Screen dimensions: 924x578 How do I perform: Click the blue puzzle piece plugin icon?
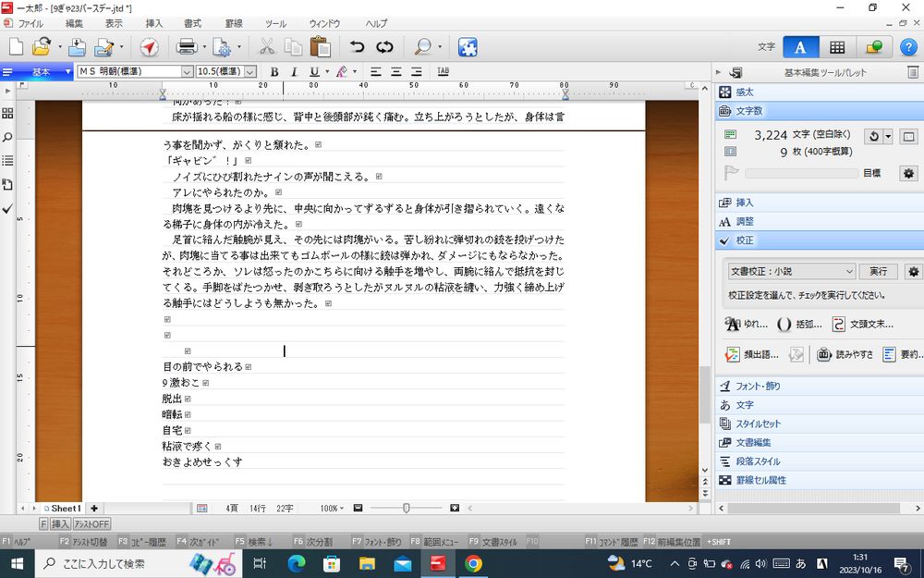468,47
